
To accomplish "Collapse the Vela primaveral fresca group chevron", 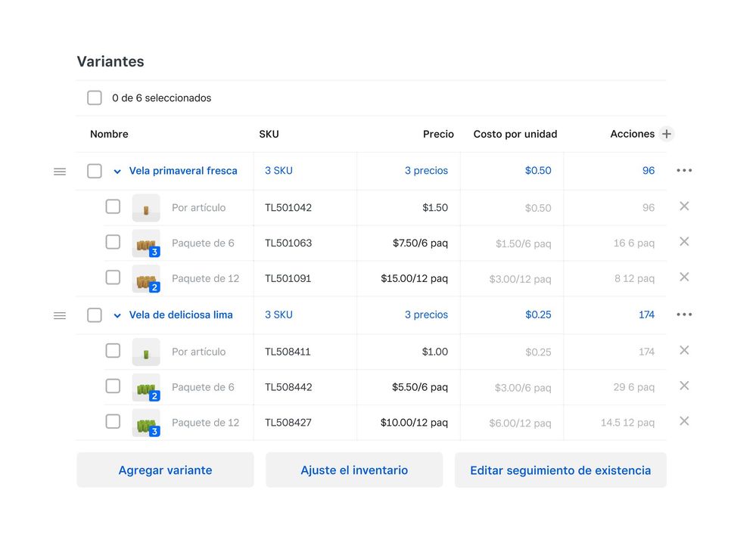I will (x=117, y=172).
